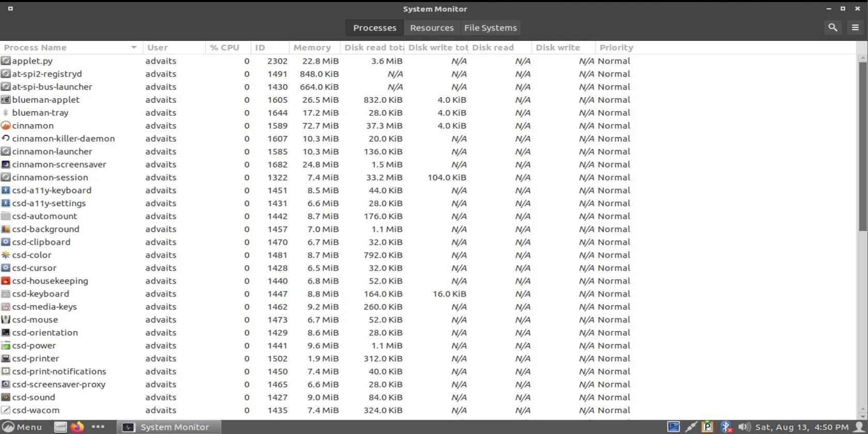Image resolution: width=868 pixels, height=434 pixels.
Task: Click the 104.0 KiB disk write value
Action: 447,177
